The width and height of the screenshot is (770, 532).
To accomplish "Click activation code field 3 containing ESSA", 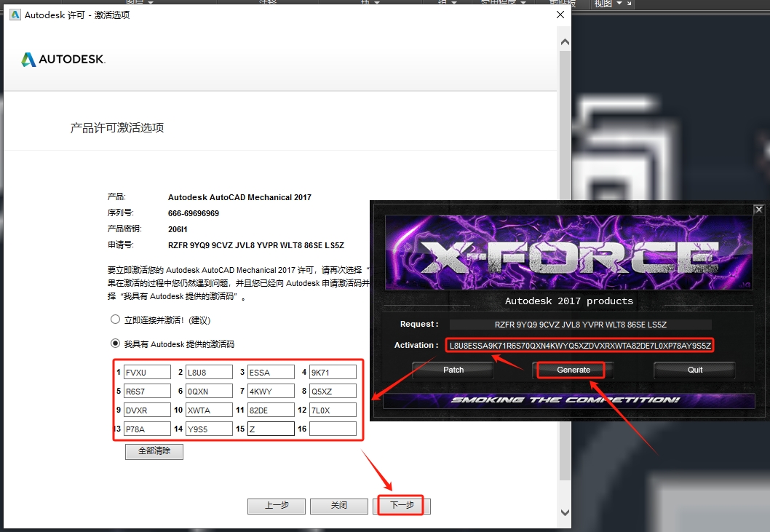I will point(271,373).
